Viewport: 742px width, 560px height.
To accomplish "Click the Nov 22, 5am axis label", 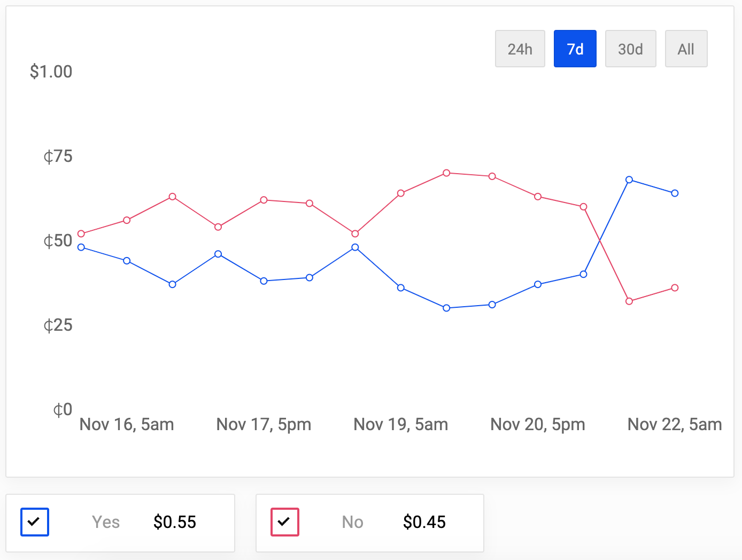I will tap(674, 424).
